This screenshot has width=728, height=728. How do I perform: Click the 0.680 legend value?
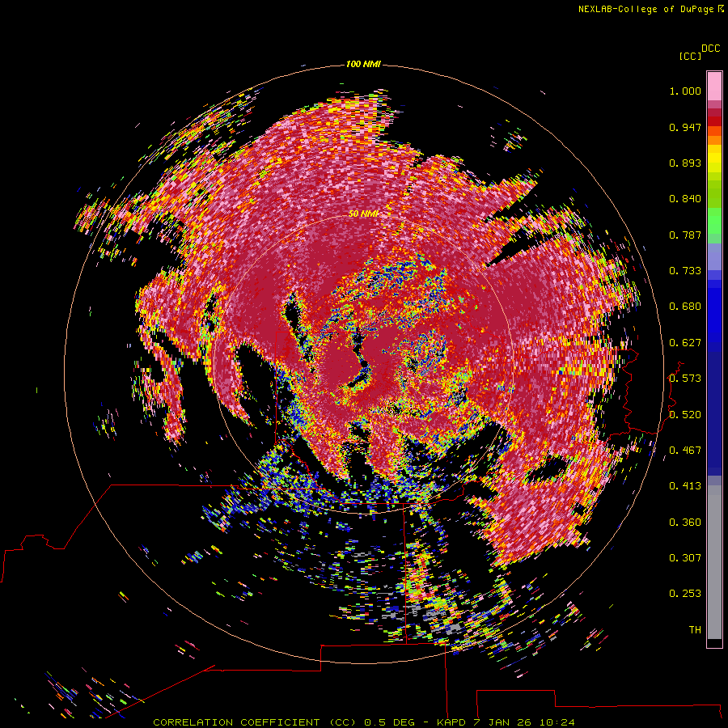tap(685, 307)
